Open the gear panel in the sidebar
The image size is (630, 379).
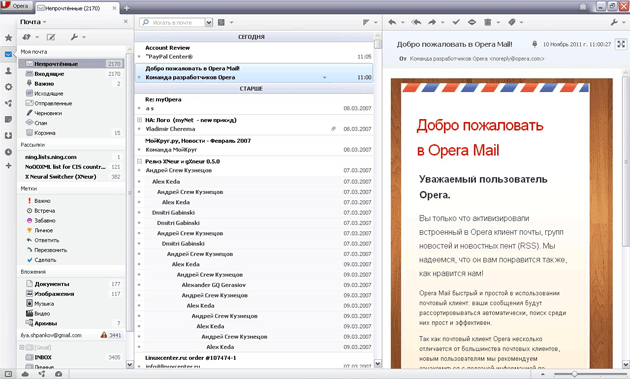(8, 87)
